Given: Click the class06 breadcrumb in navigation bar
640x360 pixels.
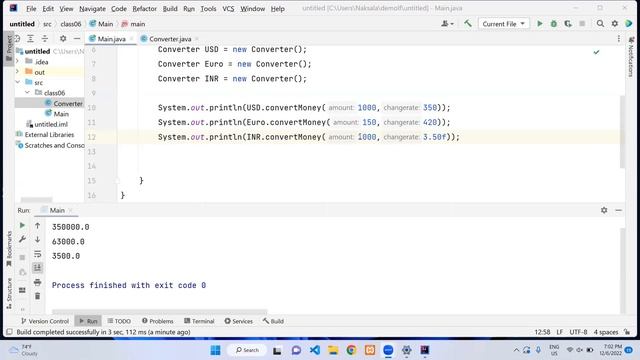Looking at the screenshot, I should click(x=71, y=24).
